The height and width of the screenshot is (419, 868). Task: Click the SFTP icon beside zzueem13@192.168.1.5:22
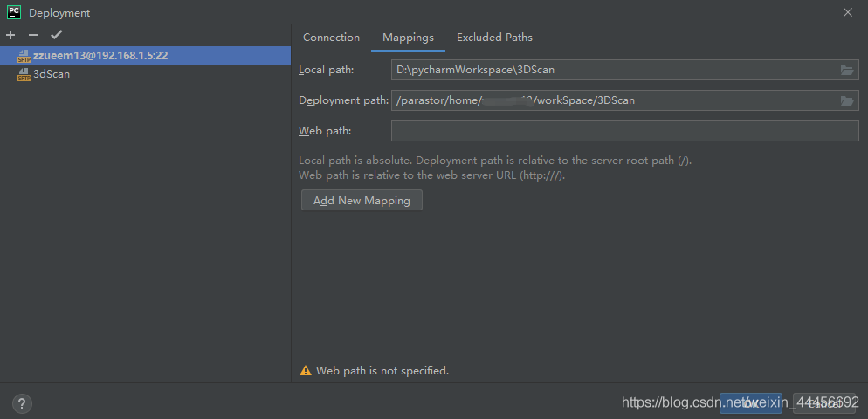24,56
